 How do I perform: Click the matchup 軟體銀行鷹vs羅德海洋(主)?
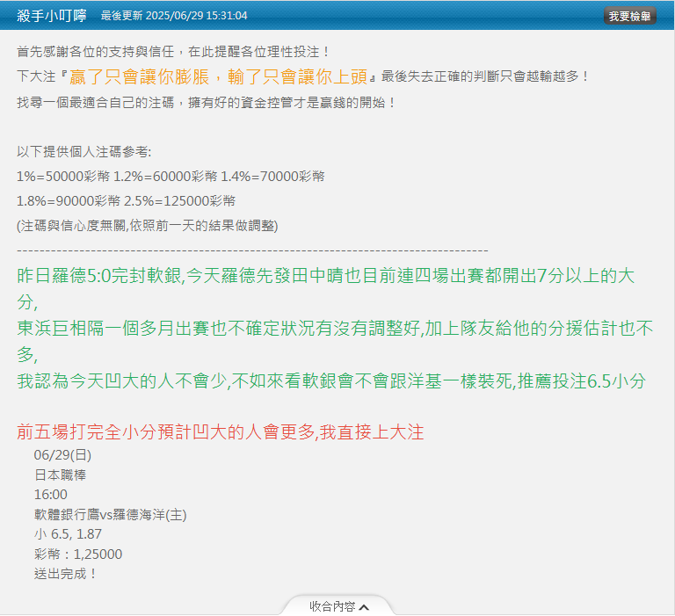[x=110, y=514]
